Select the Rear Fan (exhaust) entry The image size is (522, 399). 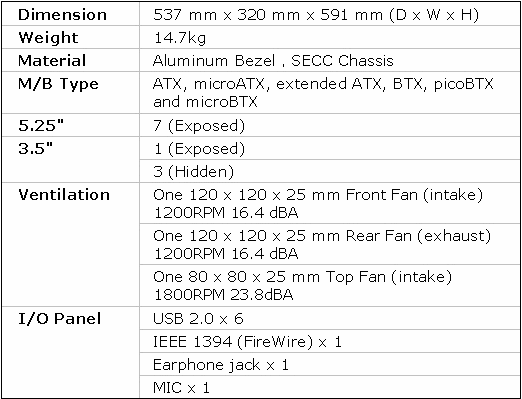[322, 245]
